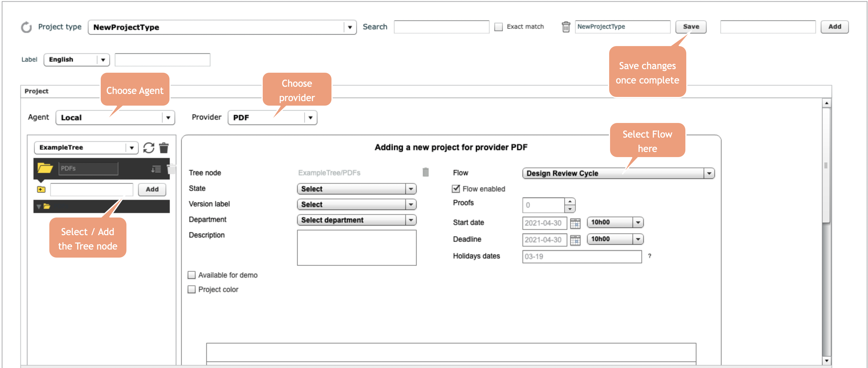Click the Description text area
This screenshot has height=368, width=868.
357,248
